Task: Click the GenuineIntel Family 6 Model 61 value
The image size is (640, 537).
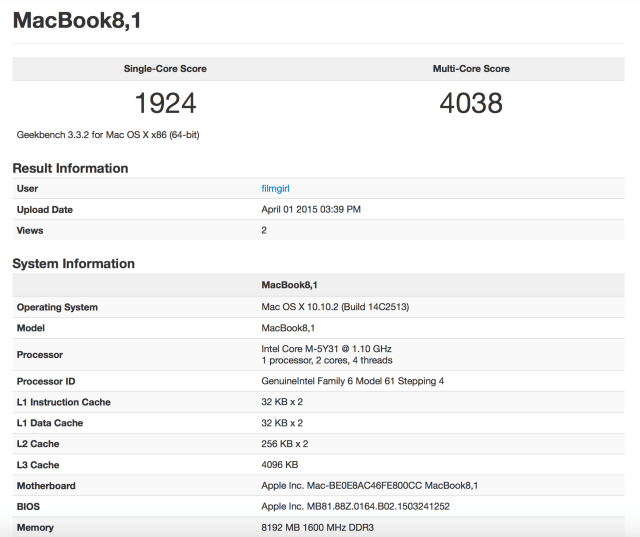Action: click(353, 381)
